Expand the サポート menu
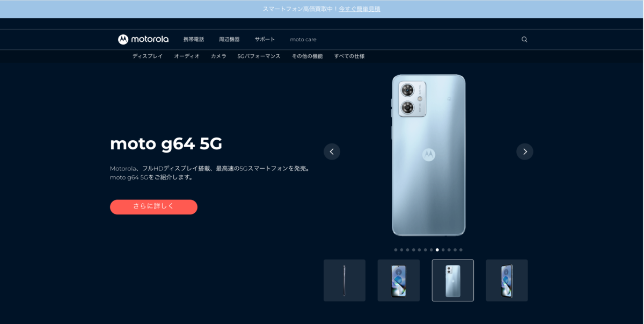This screenshot has height=324, width=644. click(265, 39)
